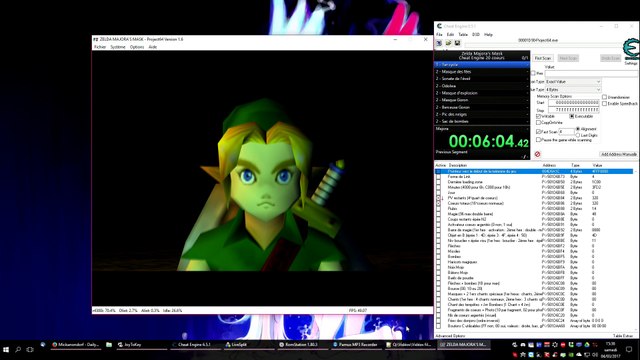This screenshot has height=360, width=640.
Task: Click the Description column header
Action: (458, 165)
